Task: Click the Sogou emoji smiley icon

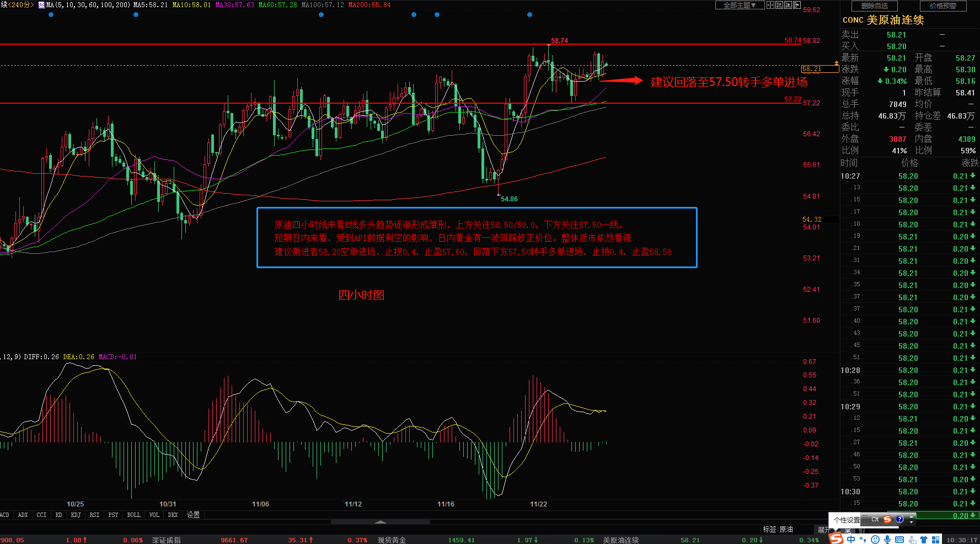Action: pos(875,540)
